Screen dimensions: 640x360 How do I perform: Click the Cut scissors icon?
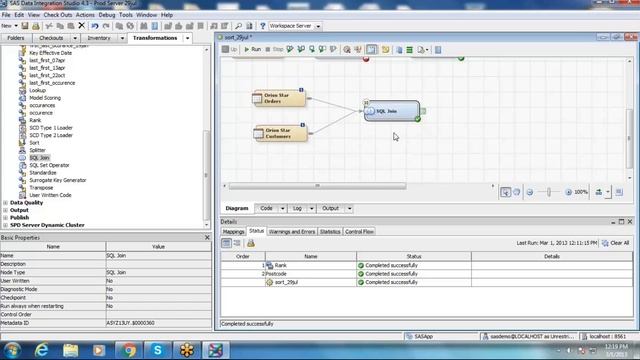click(x=49, y=26)
